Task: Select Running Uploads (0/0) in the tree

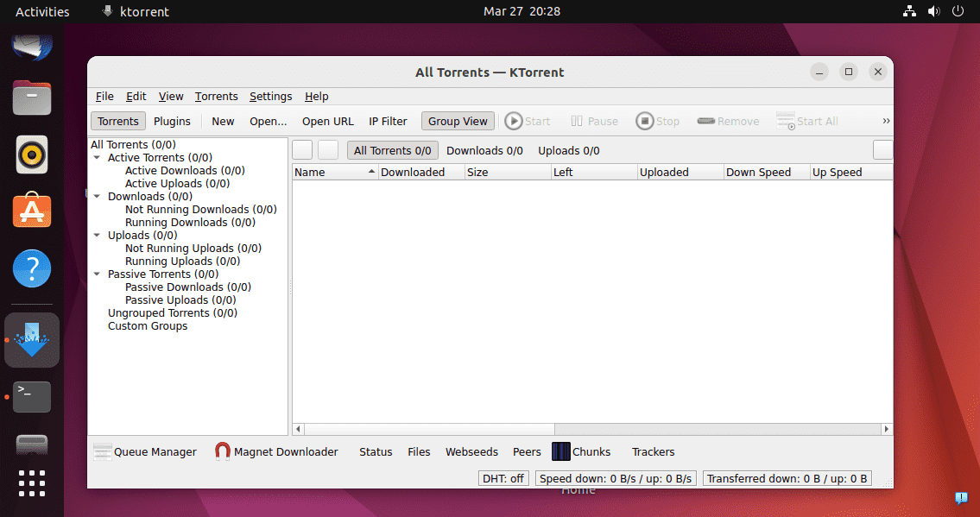Action: tap(182, 261)
